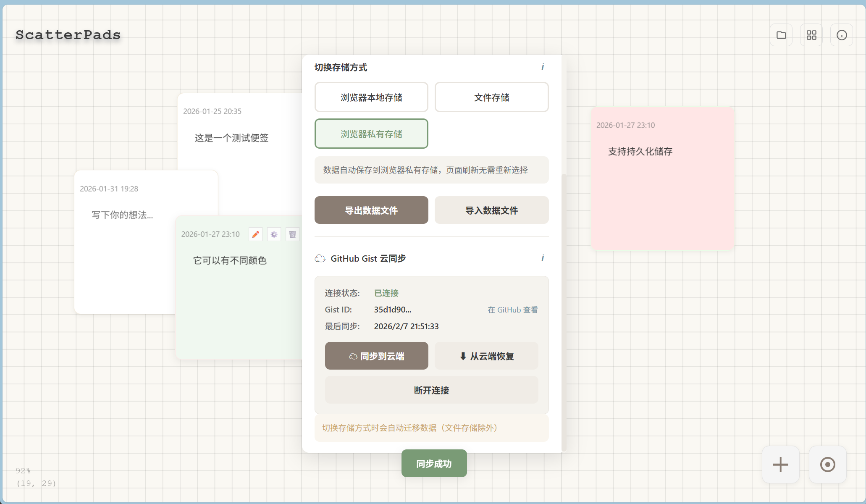Open the folder storage icon
Viewport: 866px width, 504px height.
coord(781,35)
